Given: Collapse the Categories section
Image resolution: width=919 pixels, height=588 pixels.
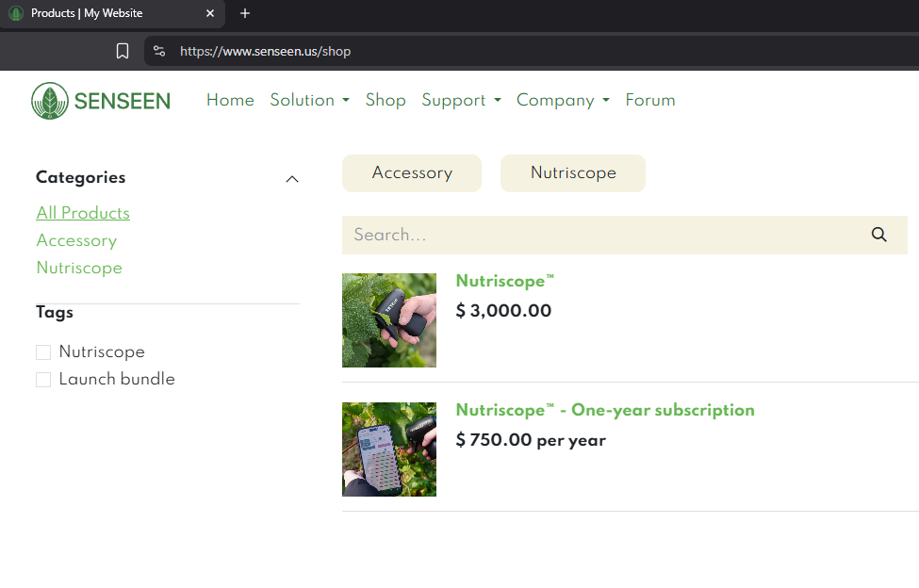Looking at the screenshot, I should (292, 178).
